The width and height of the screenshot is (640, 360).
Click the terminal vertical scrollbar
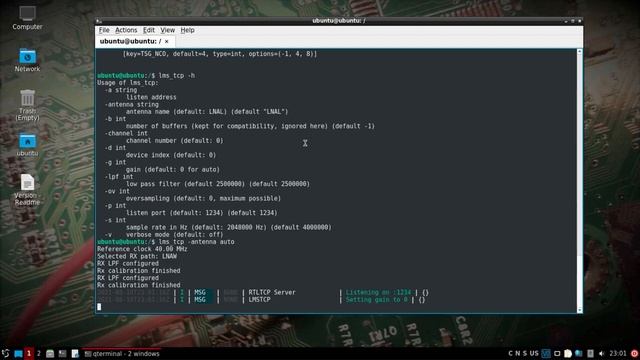tap(579, 181)
